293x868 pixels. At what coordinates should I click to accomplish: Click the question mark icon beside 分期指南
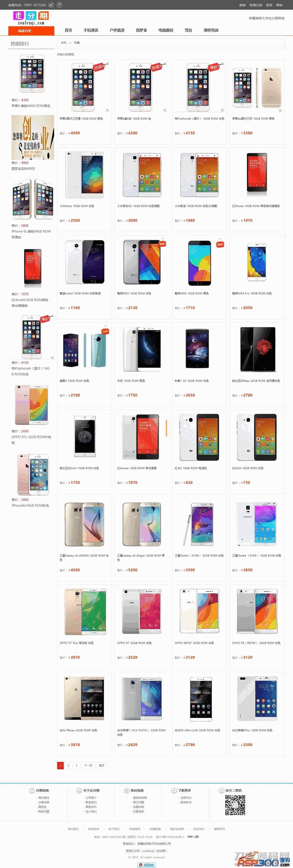click(x=32, y=790)
